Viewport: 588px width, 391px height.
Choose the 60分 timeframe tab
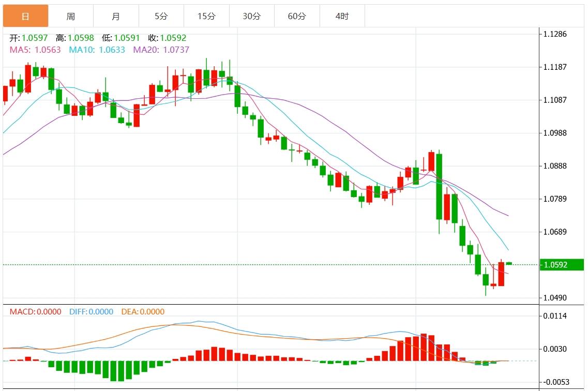pyautogui.click(x=297, y=16)
